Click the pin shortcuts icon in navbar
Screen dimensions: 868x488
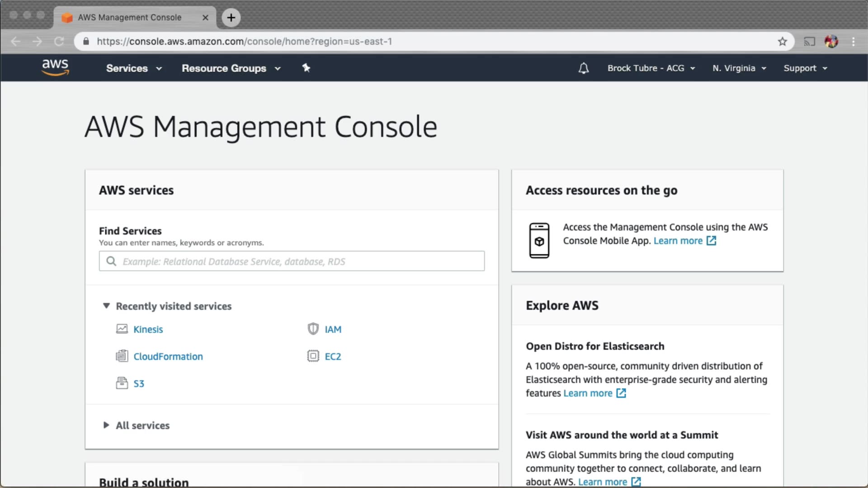point(306,68)
